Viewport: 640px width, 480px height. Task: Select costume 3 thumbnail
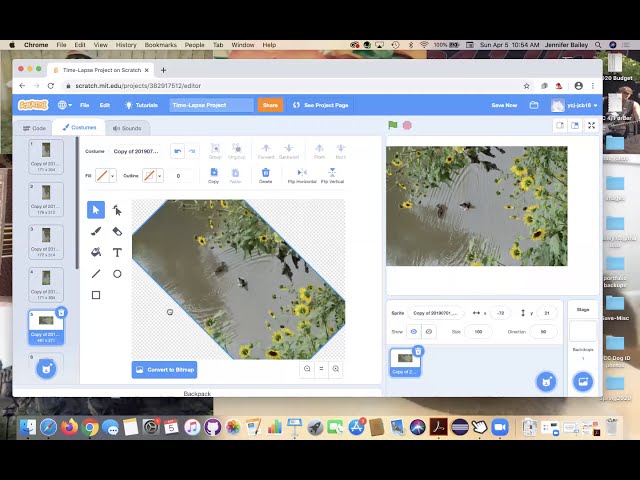pos(46,242)
